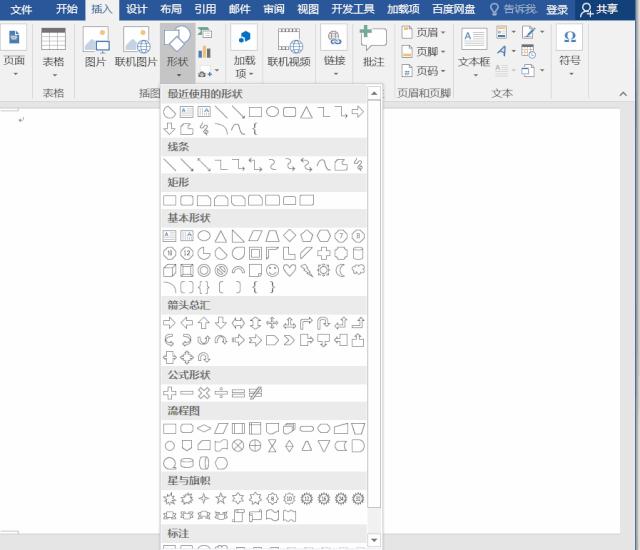Open the 页码 page number dropdown
This screenshot has height=550, width=640.
click(x=424, y=71)
